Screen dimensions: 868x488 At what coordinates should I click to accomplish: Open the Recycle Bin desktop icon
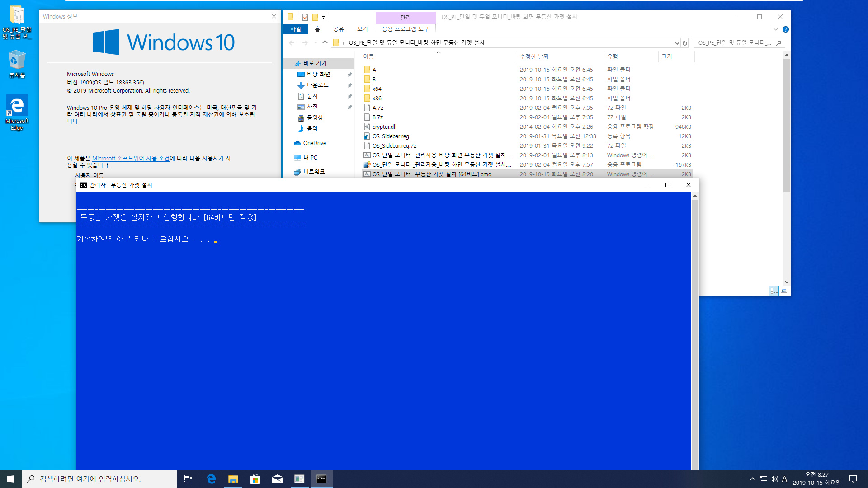coord(17,64)
